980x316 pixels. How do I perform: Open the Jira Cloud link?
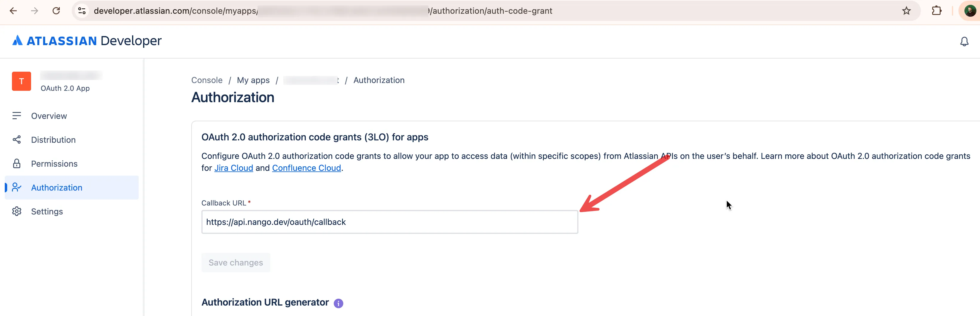pyautogui.click(x=234, y=168)
